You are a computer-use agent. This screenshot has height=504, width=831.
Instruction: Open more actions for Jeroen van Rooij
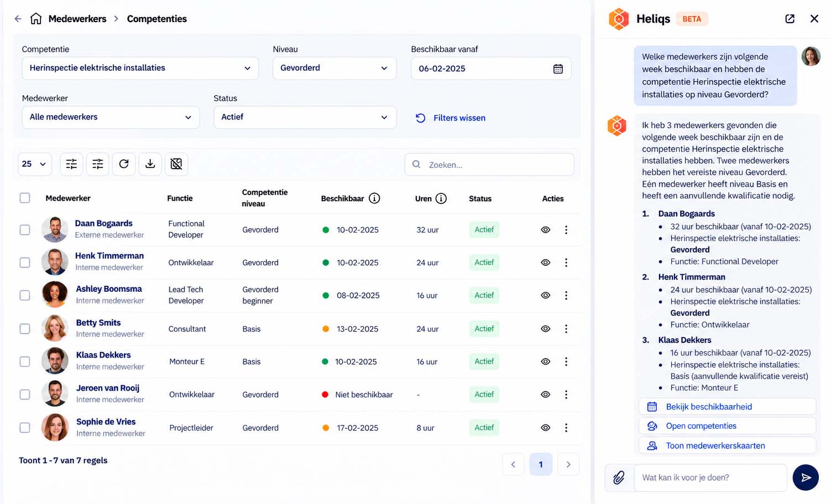click(x=566, y=395)
